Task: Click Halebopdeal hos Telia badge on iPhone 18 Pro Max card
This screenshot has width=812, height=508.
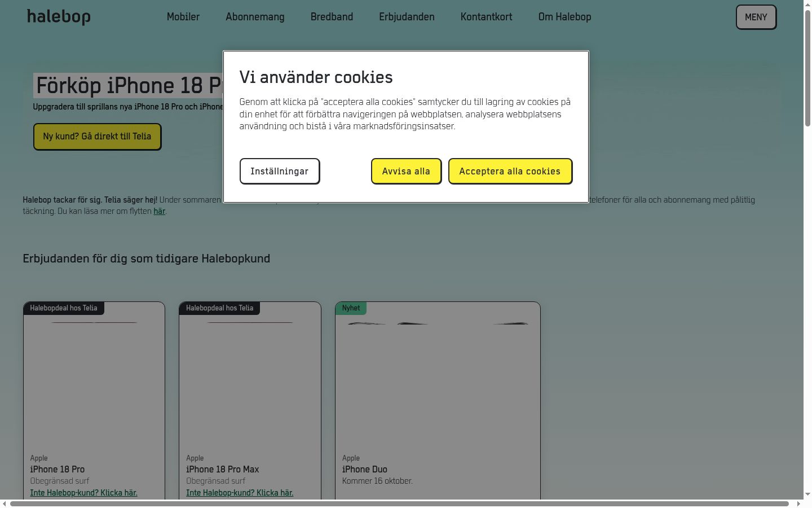Action: pyautogui.click(x=220, y=308)
